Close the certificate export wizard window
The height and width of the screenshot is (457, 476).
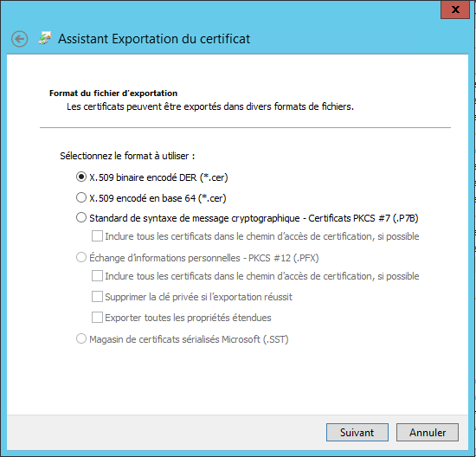click(x=455, y=10)
